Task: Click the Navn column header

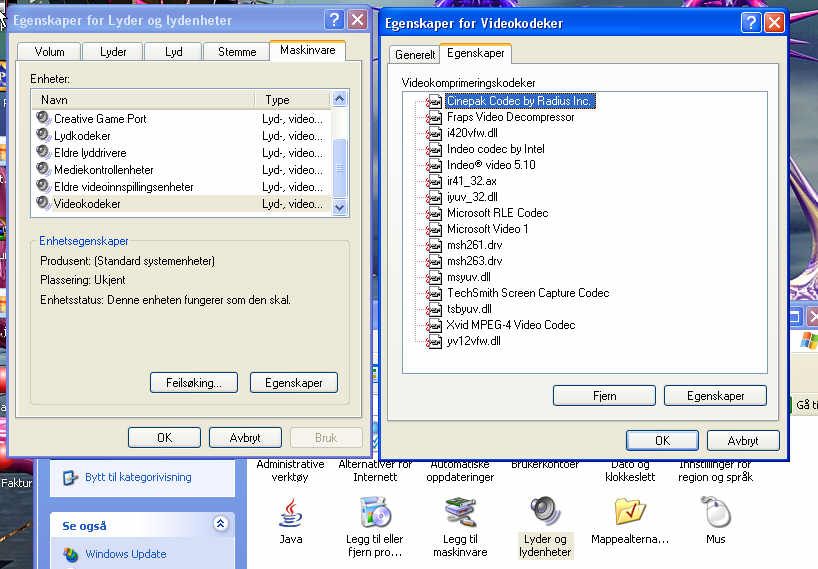Action: [143, 100]
